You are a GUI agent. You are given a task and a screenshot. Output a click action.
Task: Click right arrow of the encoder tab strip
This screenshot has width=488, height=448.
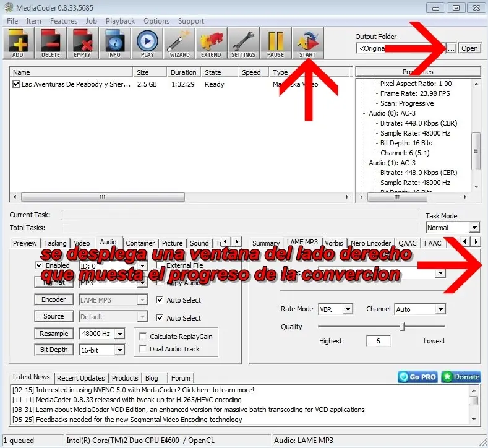(x=476, y=241)
